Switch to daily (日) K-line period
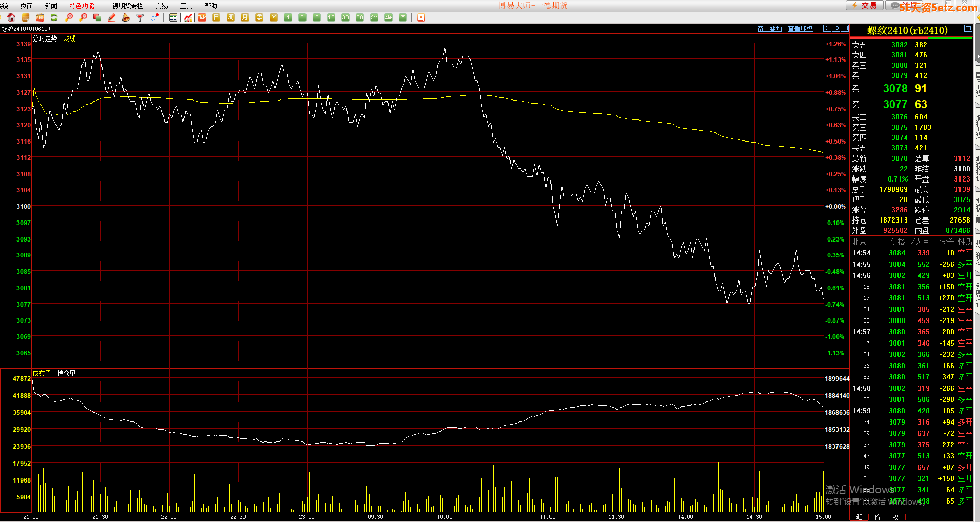This screenshot has width=980, height=522. (x=216, y=17)
